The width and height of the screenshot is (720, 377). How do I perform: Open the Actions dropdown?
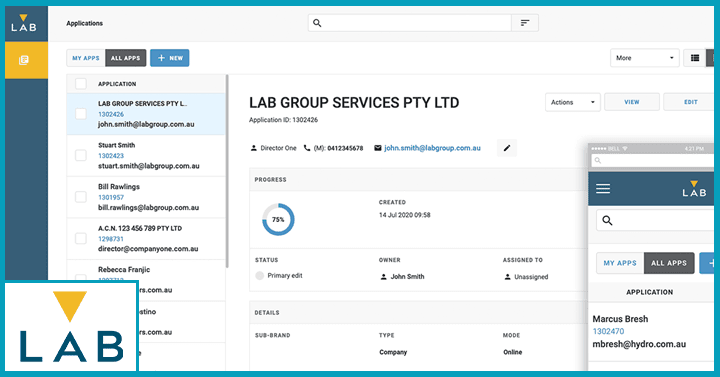573,102
